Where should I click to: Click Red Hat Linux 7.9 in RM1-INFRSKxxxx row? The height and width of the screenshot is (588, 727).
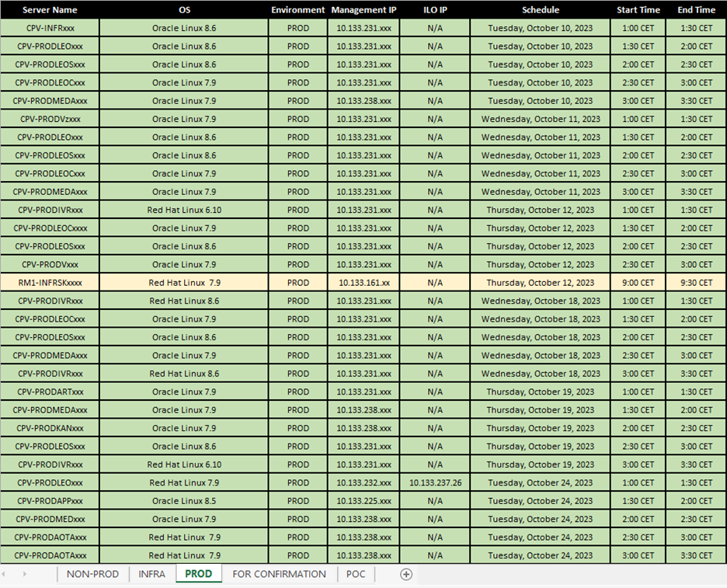[x=184, y=283]
